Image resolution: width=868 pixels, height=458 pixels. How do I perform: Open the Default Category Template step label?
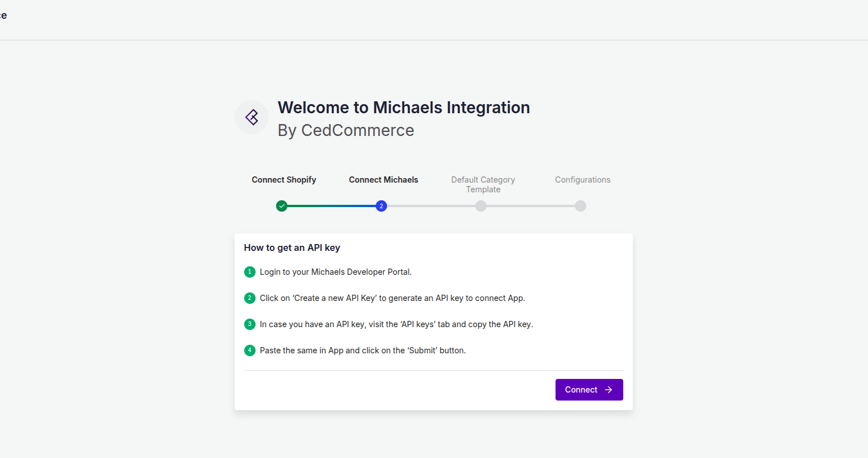tap(483, 184)
